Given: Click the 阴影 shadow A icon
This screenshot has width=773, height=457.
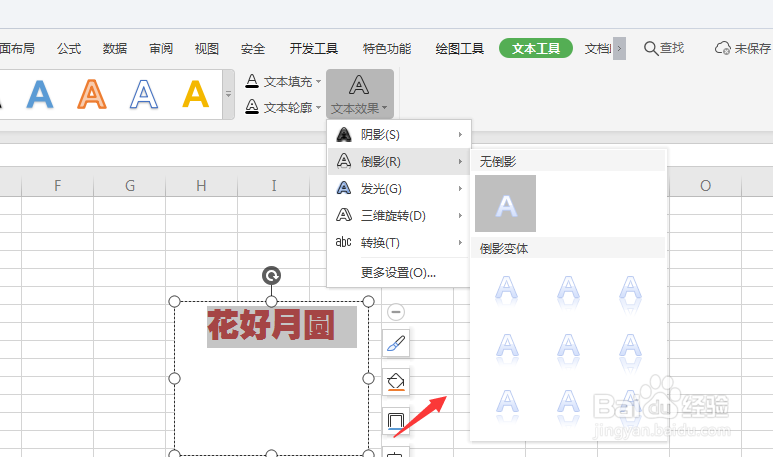Looking at the screenshot, I should pyautogui.click(x=344, y=135).
